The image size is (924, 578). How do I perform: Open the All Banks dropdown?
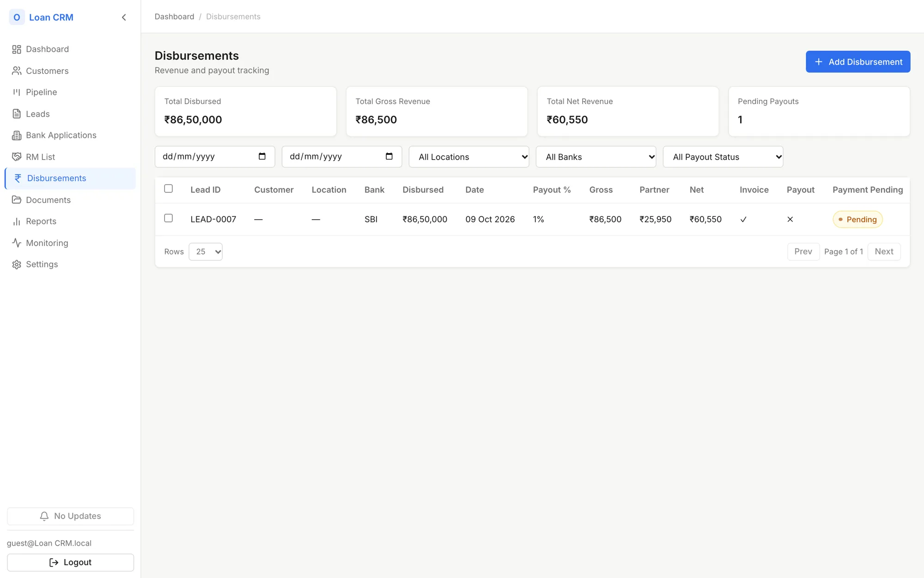pyautogui.click(x=596, y=157)
